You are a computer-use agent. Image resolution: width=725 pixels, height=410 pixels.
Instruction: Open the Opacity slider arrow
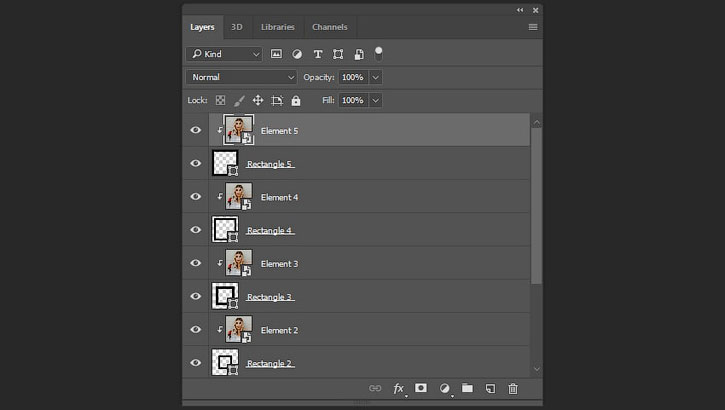tap(375, 77)
